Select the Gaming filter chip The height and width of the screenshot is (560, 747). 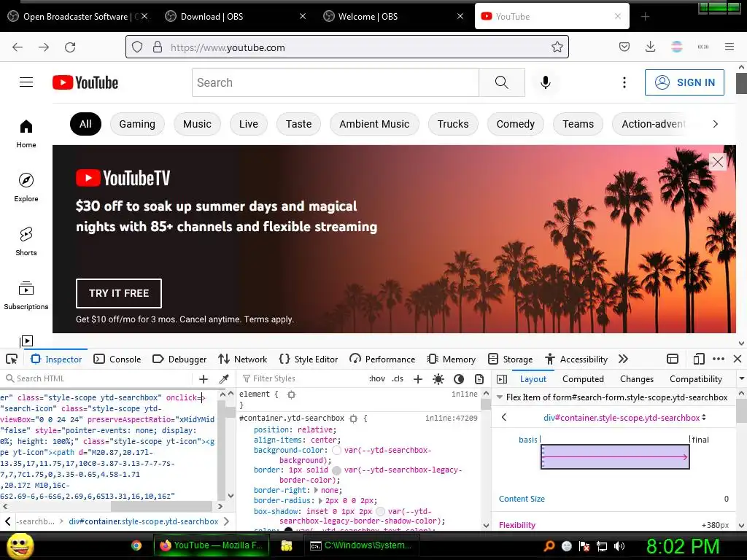137,124
